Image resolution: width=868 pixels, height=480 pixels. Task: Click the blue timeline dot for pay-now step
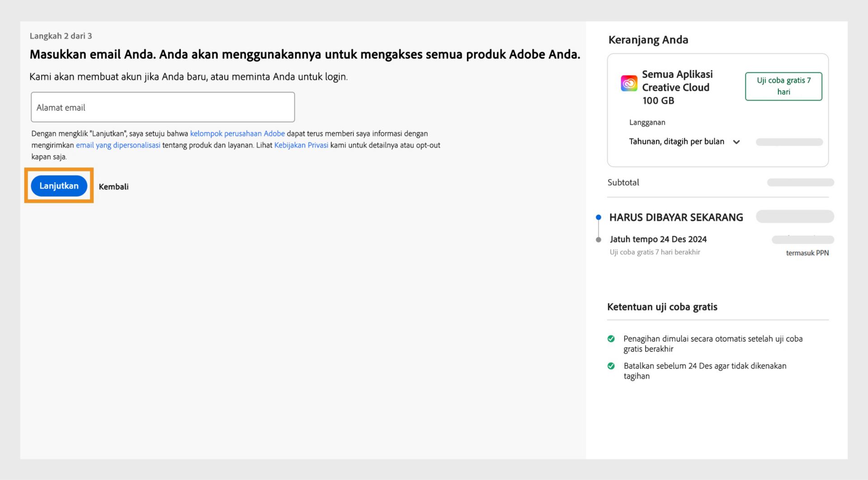tap(599, 217)
